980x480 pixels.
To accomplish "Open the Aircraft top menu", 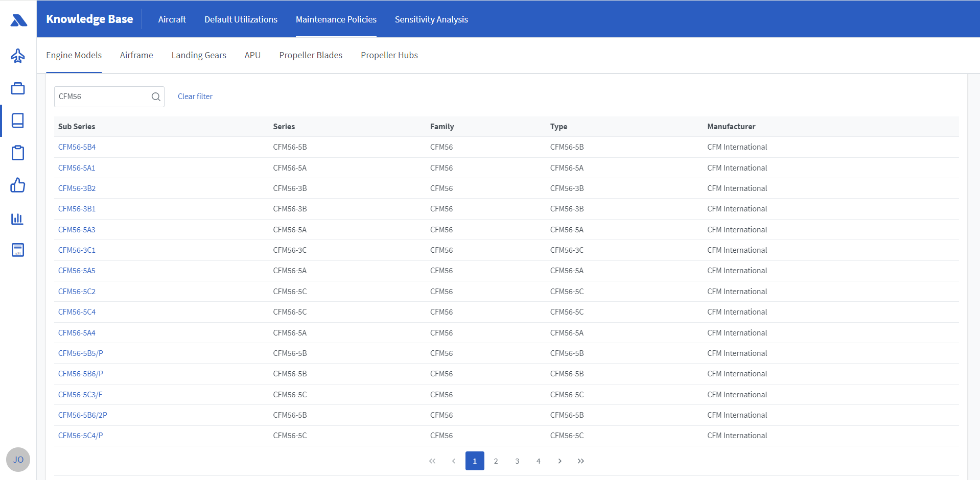I will click(x=172, y=19).
